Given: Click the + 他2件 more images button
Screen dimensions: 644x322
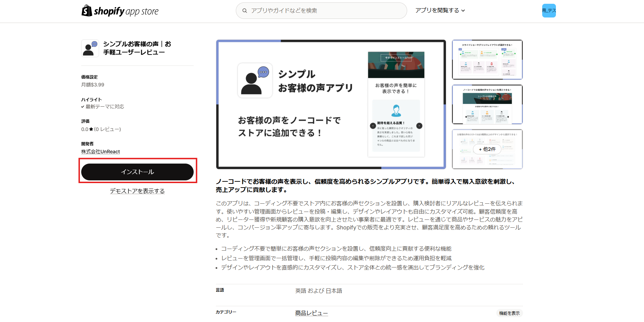Looking at the screenshot, I should pyautogui.click(x=487, y=149).
